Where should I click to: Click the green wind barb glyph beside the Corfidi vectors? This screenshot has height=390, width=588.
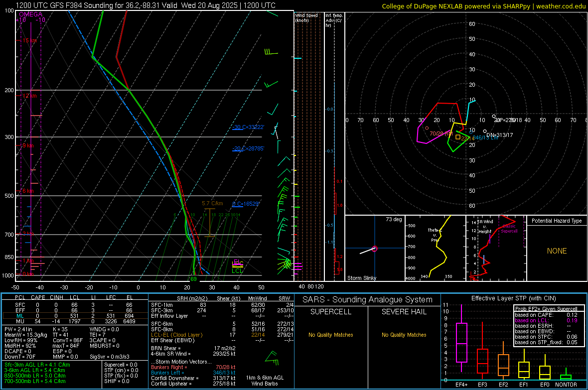(272, 358)
